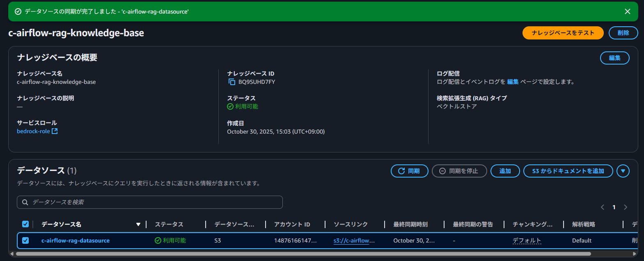The width and height of the screenshot is (644, 261).
Task: Click the 同期 sync button
Action: tap(410, 171)
